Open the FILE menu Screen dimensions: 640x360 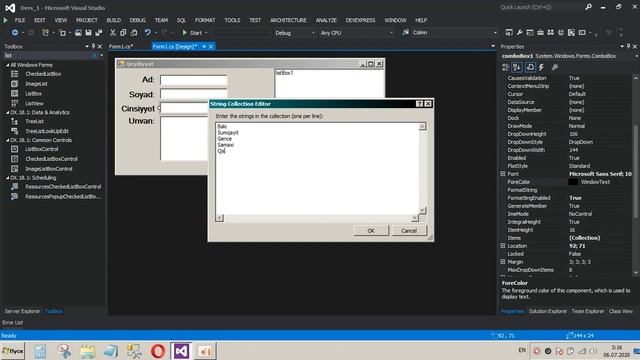pyautogui.click(x=20, y=20)
